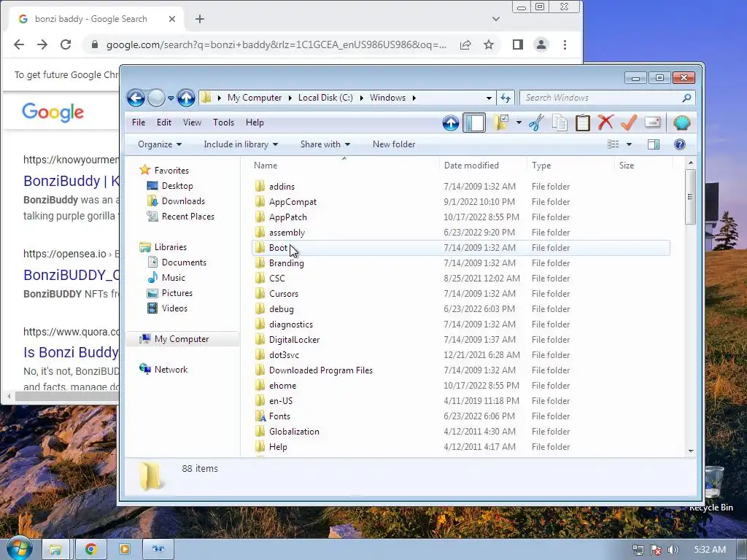
Task: Click Local Disk (C:) in breadcrumb
Action: pyautogui.click(x=325, y=98)
